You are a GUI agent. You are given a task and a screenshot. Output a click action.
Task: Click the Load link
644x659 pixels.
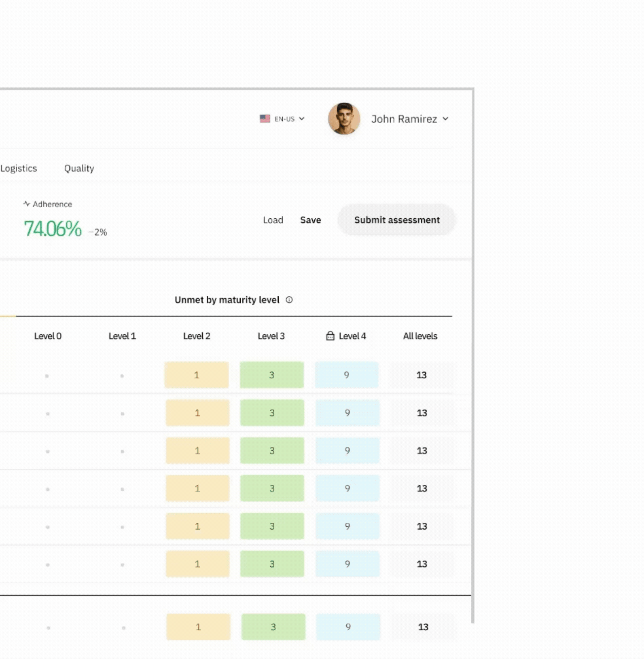[273, 220]
